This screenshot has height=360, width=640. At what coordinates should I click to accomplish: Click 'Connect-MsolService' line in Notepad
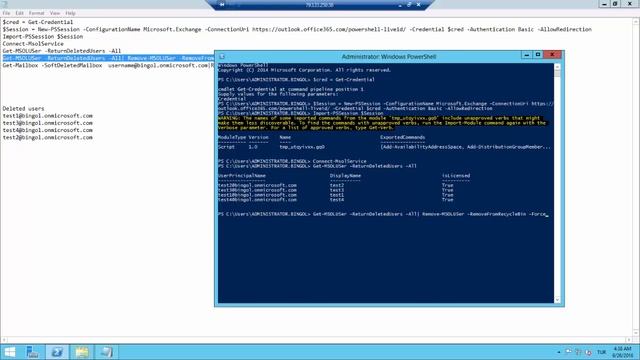[x=33, y=44]
